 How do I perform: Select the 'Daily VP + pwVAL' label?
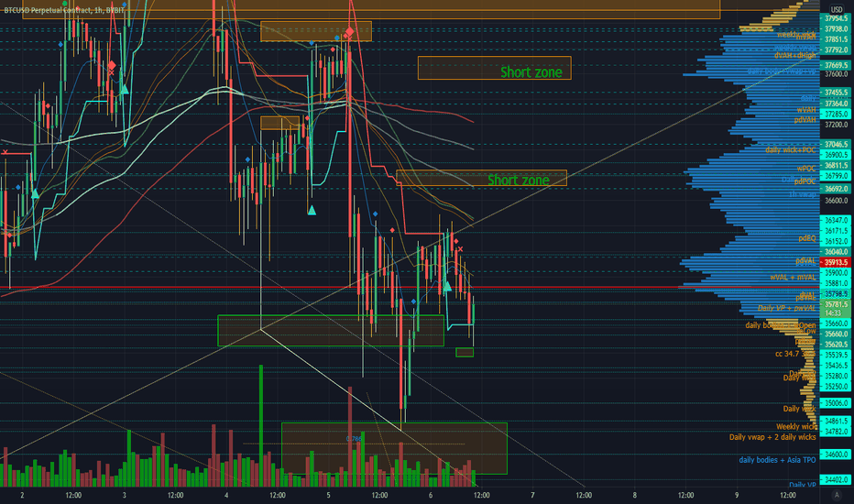pyautogui.click(x=787, y=309)
